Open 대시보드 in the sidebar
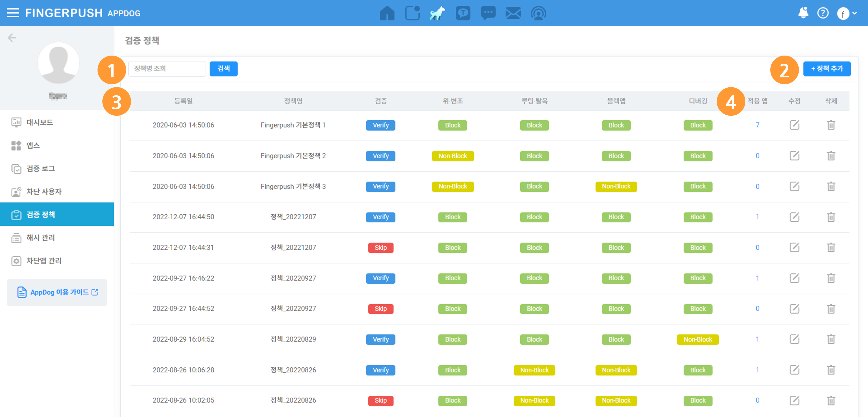868x417 pixels. pyautogui.click(x=40, y=122)
